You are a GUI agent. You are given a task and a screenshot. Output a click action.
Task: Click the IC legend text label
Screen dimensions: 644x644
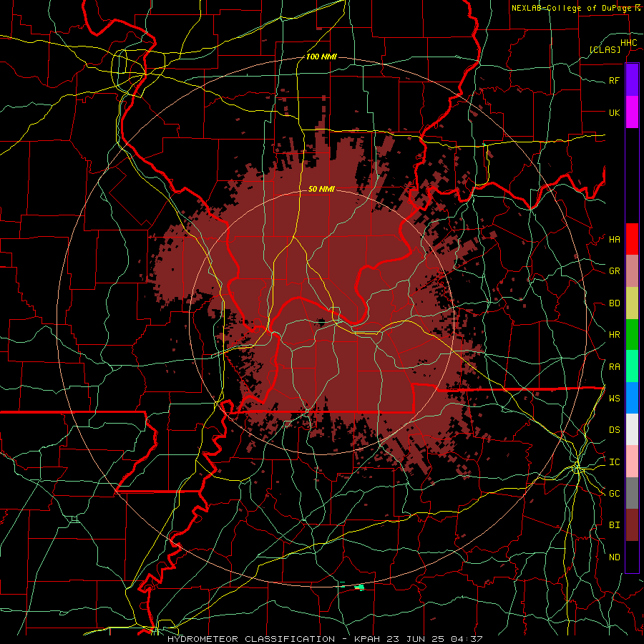615,462
